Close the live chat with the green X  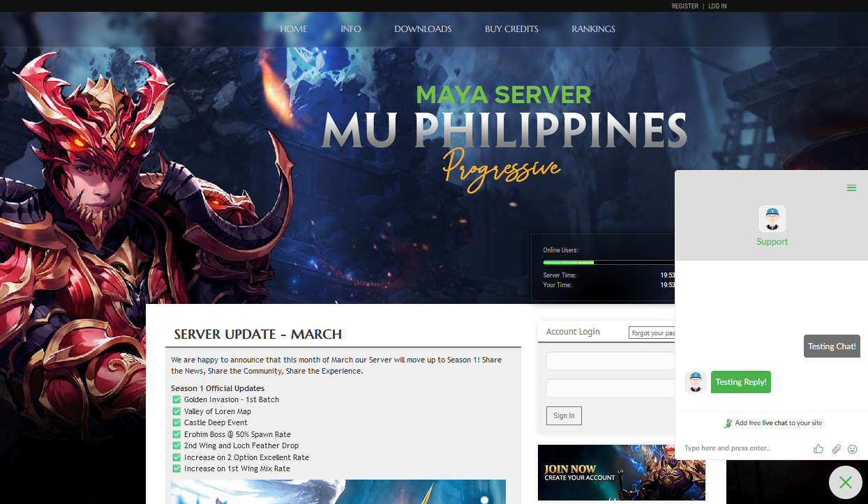tap(846, 482)
